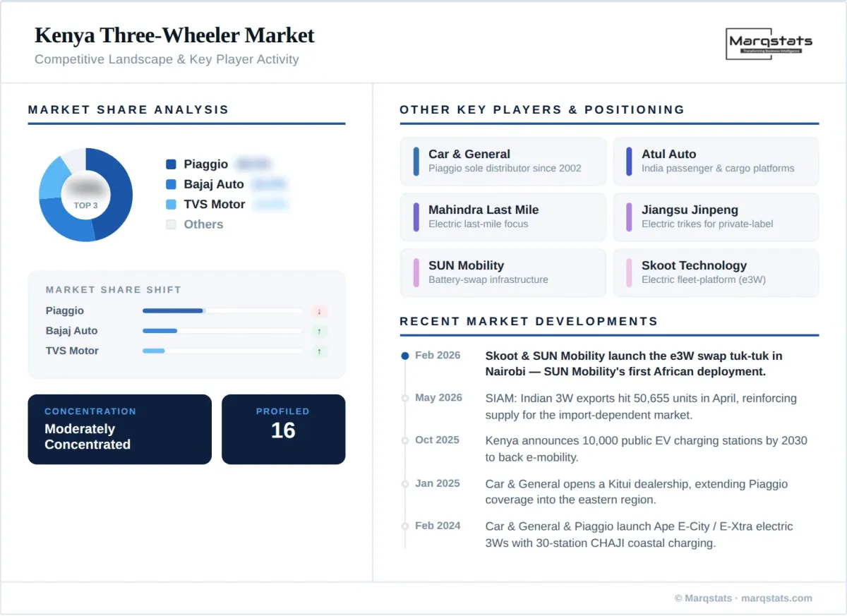Select the Profiled 16 card
This screenshot has width=847, height=616.
coord(283,429)
